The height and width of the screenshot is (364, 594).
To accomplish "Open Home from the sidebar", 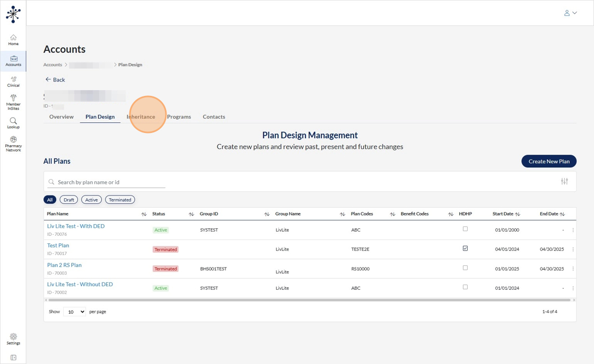I will [13, 40].
